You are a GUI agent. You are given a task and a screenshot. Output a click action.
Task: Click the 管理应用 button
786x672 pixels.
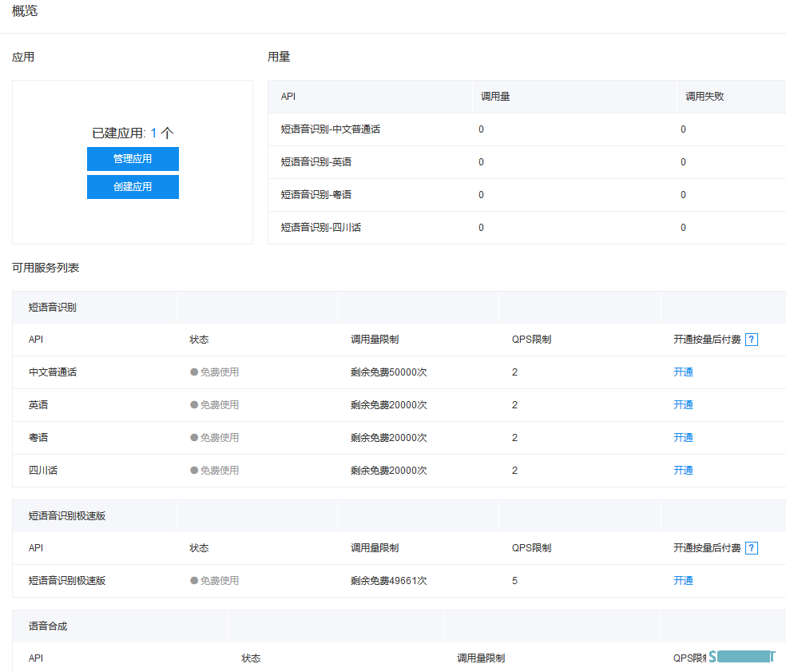point(133,159)
